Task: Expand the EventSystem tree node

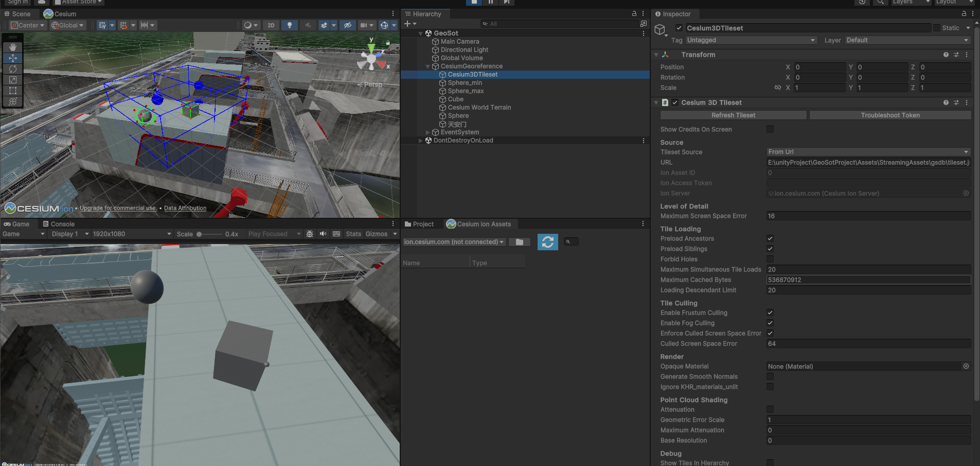Action: pos(427,132)
